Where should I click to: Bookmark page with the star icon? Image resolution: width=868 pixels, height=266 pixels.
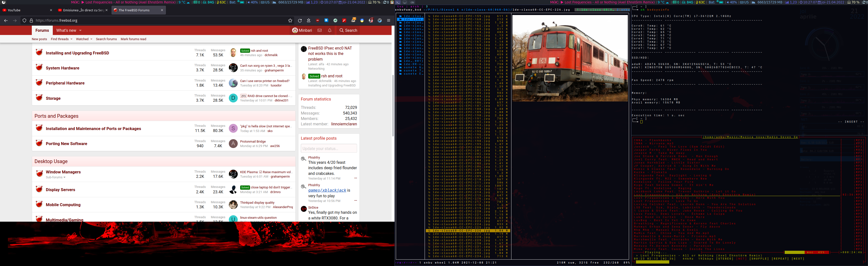pos(290,20)
